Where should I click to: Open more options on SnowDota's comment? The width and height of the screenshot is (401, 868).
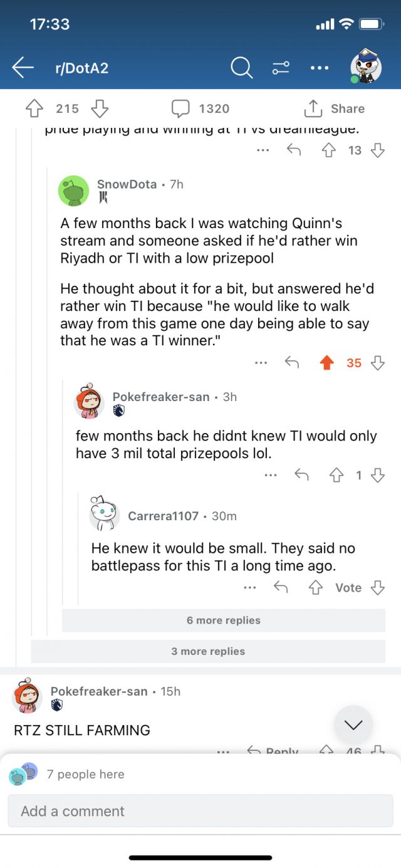(261, 363)
